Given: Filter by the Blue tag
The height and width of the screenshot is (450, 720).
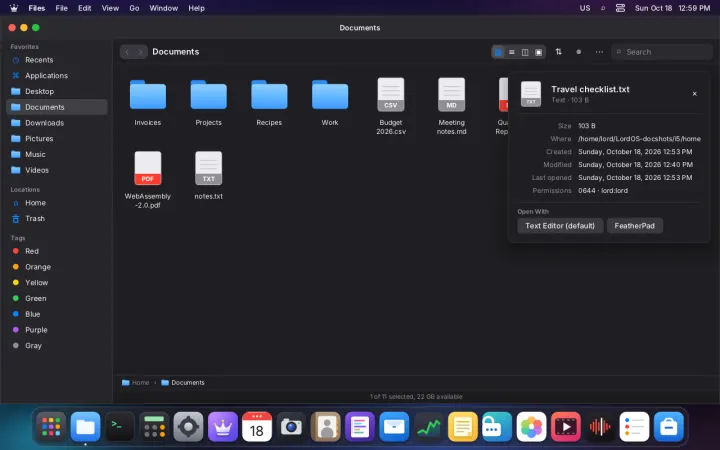Looking at the screenshot, I should [x=56, y=314].
